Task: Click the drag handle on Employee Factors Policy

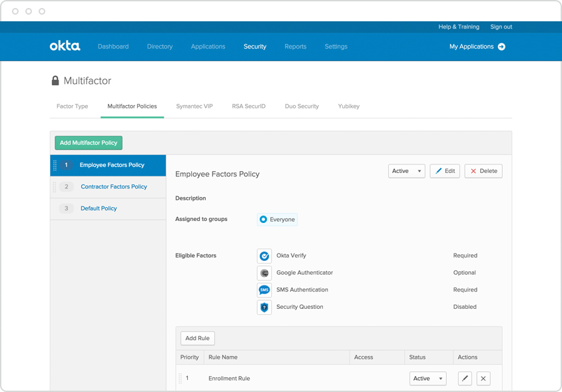Action: [x=55, y=166]
